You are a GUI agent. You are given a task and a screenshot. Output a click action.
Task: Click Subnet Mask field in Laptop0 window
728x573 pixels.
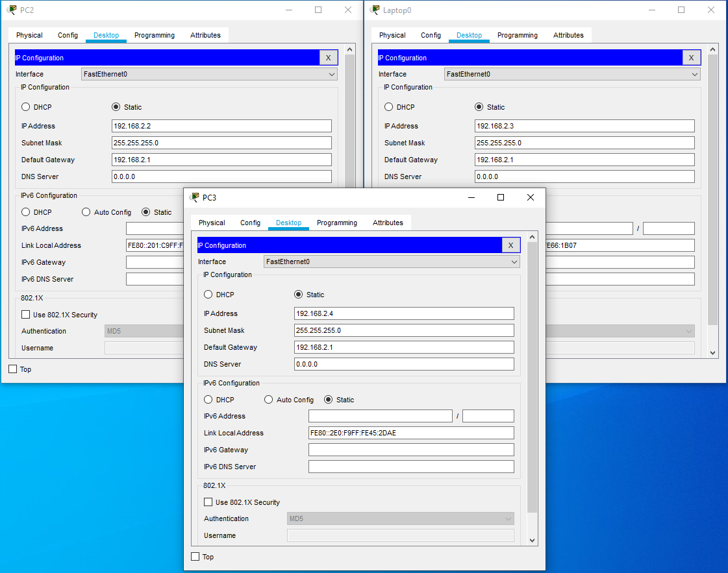pos(584,143)
